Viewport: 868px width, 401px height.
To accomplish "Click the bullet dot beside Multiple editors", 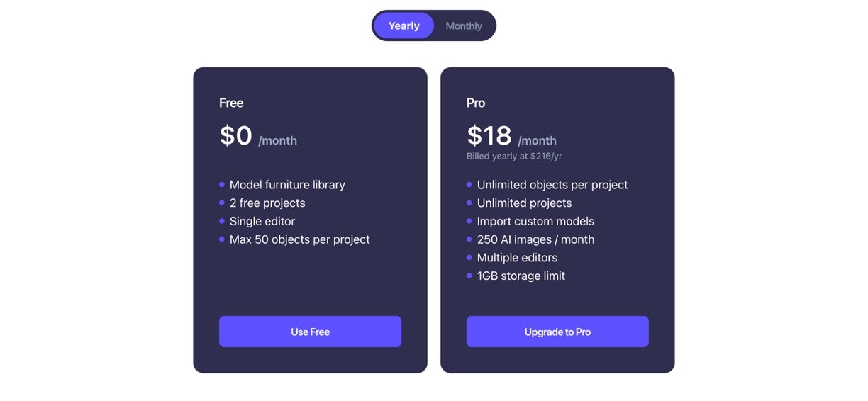I will 469,257.
